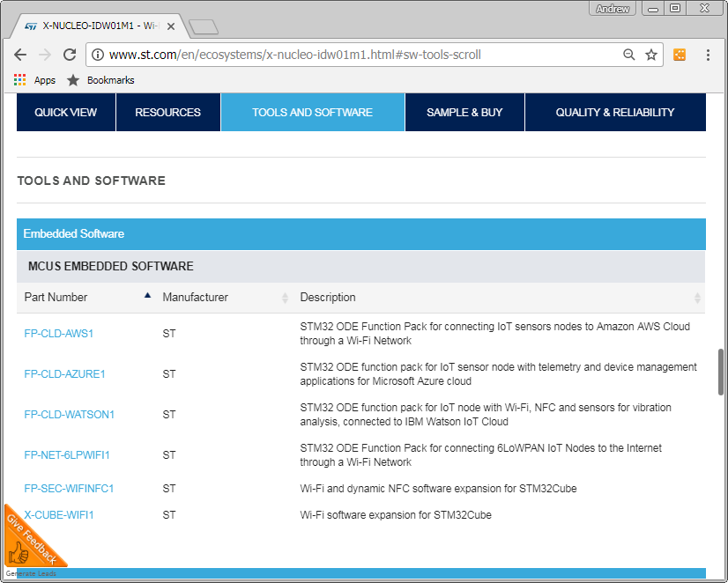Open the zoom magnifier icon in the address bar
This screenshot has width=728, height=583.
point(628,55)
